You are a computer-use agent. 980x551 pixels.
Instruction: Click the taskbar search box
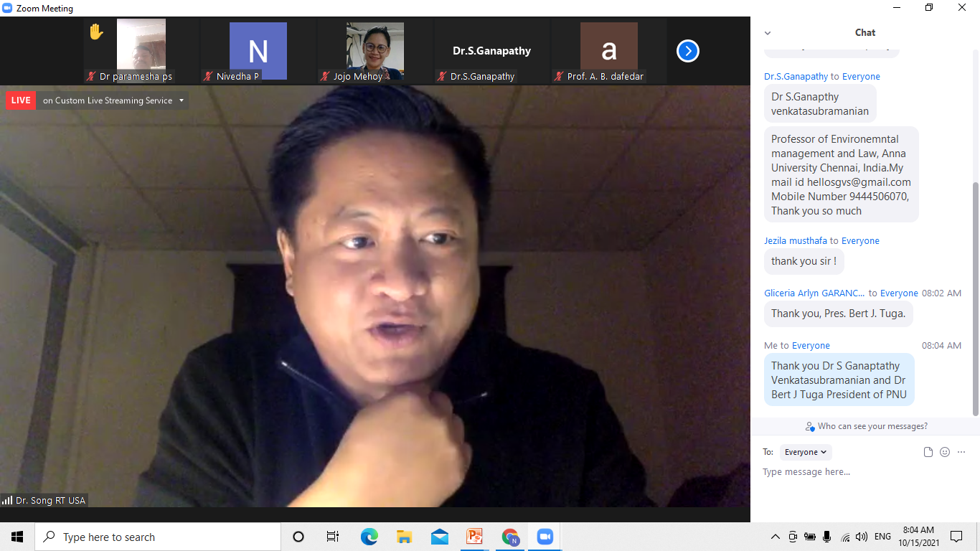point(158,537)
